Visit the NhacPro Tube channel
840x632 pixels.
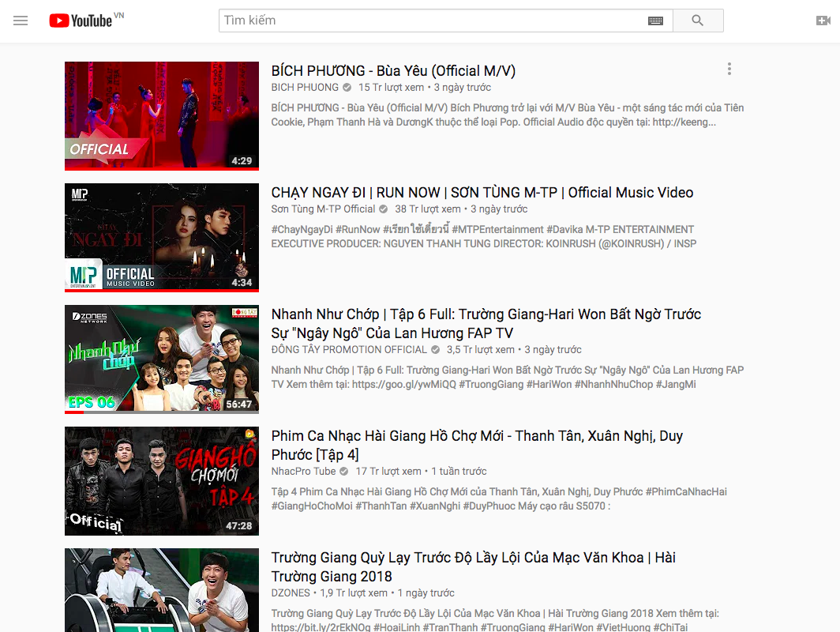[303, 471]
